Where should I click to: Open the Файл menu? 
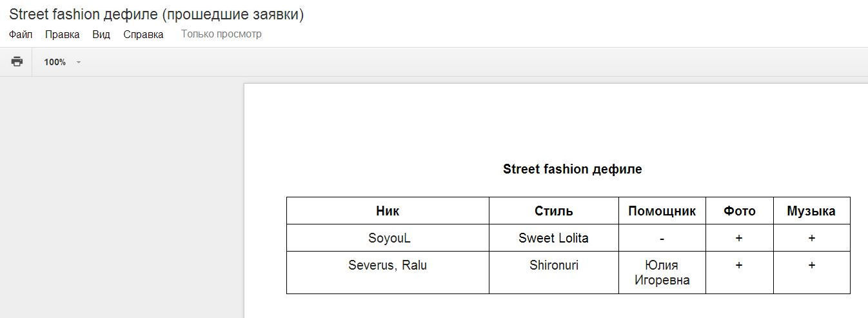(x=21, y=34)
